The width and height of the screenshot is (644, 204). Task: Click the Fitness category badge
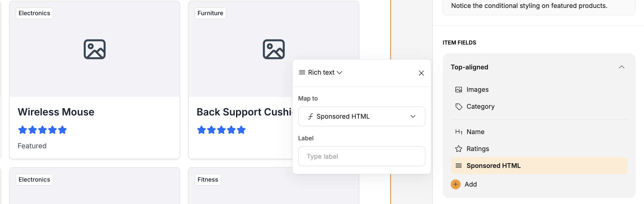[x=208, y=180]
